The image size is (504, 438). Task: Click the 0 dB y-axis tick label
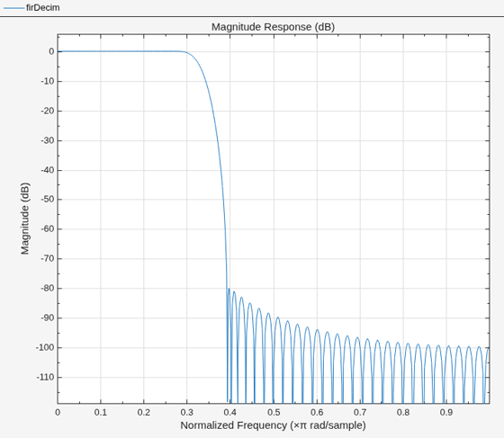pos(51,51)
